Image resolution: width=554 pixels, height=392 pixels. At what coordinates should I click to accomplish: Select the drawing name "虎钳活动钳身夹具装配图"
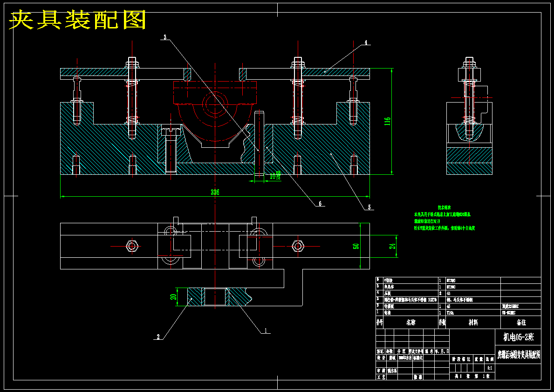point(519,356)
